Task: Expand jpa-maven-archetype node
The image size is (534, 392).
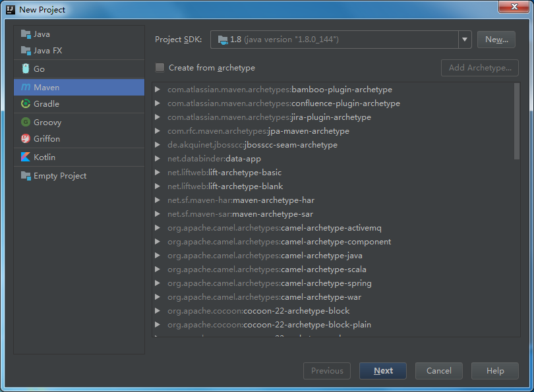Action: (x=158, y=130)
